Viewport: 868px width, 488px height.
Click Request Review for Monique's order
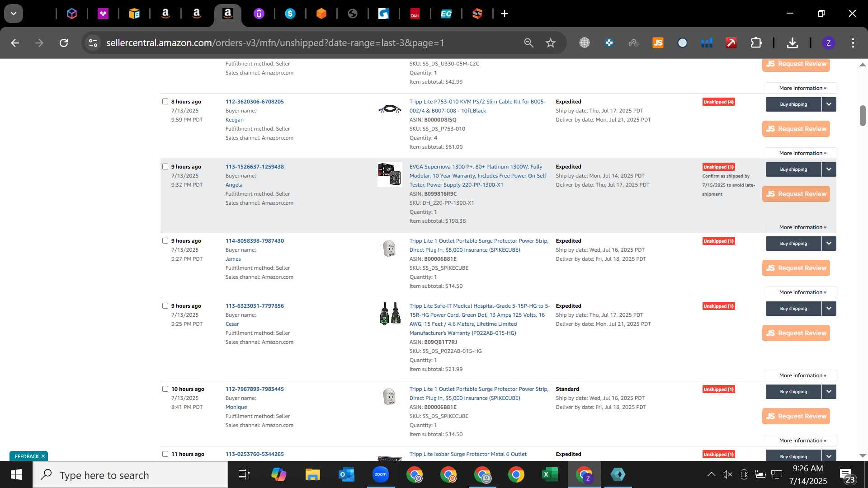pyautogui.click(x=796, y=416)
